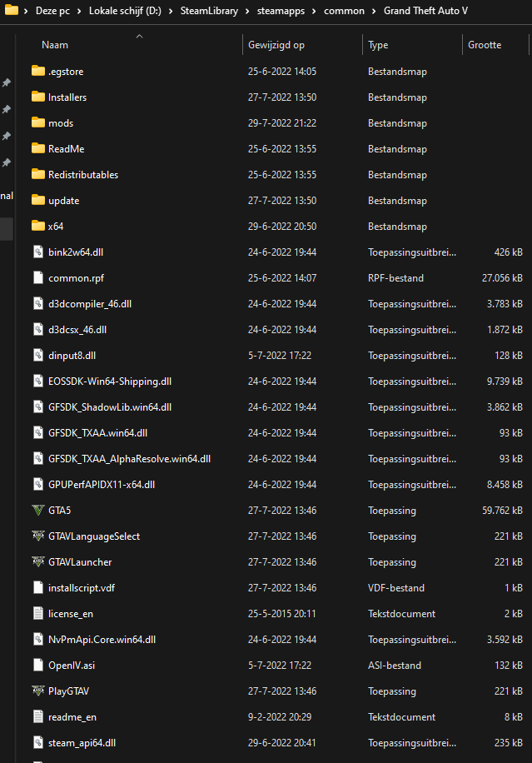
Task: Navigate to steamapps breadcrumb
Action: click(281, 11)
